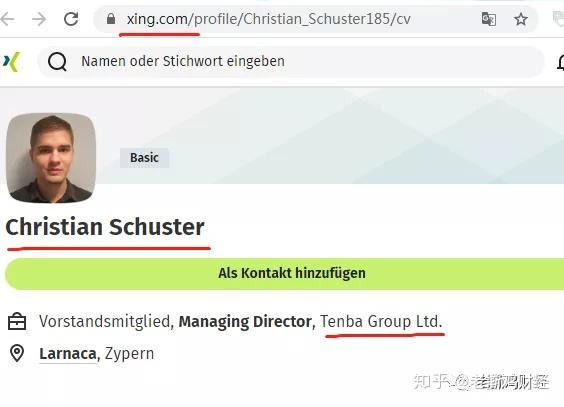Open the notifications bell icon
Viewport: 564px width, 407px height.
pyautogui.click(x=561, y=62)
